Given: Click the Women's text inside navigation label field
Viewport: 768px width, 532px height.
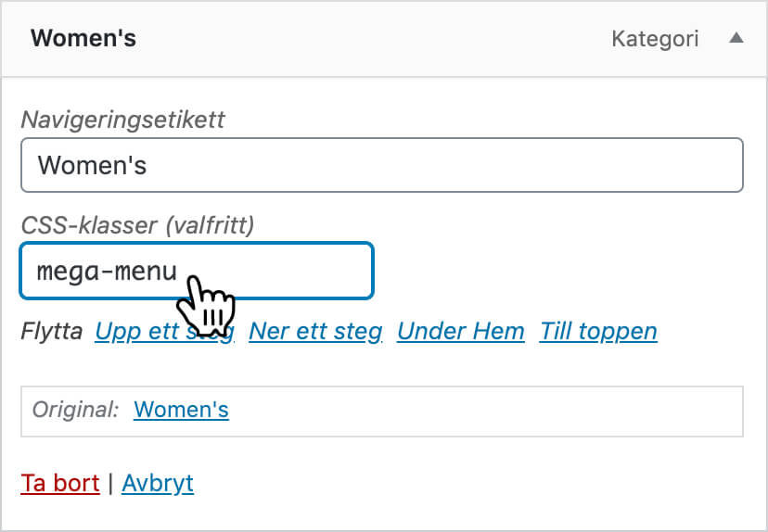Looking at the screenshot, I should click(92, 166).
